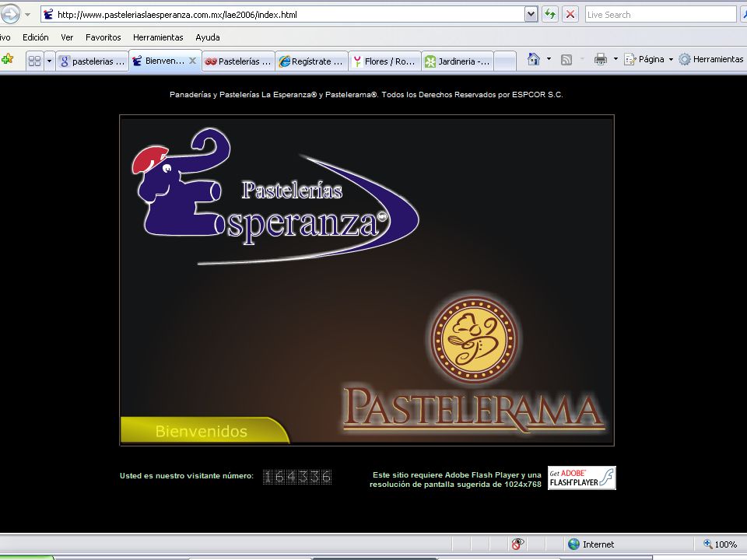Open the Quick Tabs grid view
747x560 pixels.
coord(34,61)
